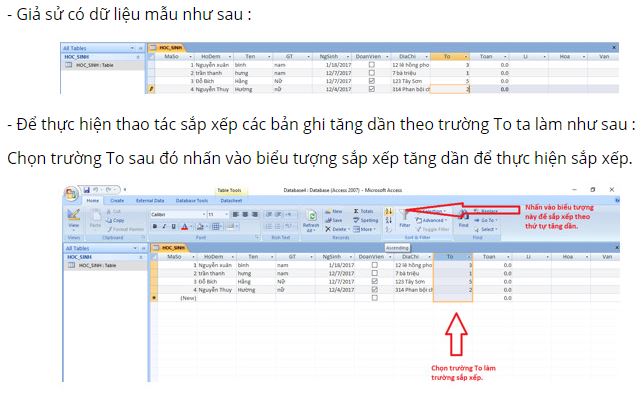Toggle DoanVien checkbox for Đỗ Bích, upper table
The image size is (641, 398).
click(372, 81)
